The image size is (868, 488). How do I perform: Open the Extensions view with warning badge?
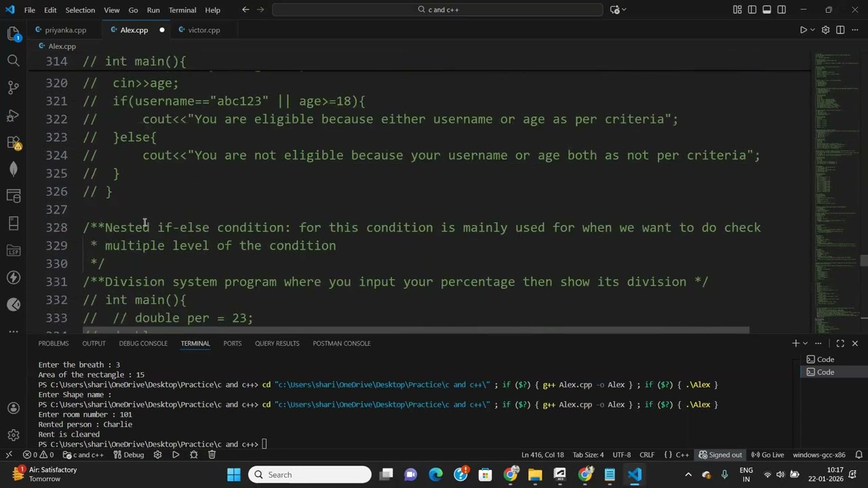[13, 142]
